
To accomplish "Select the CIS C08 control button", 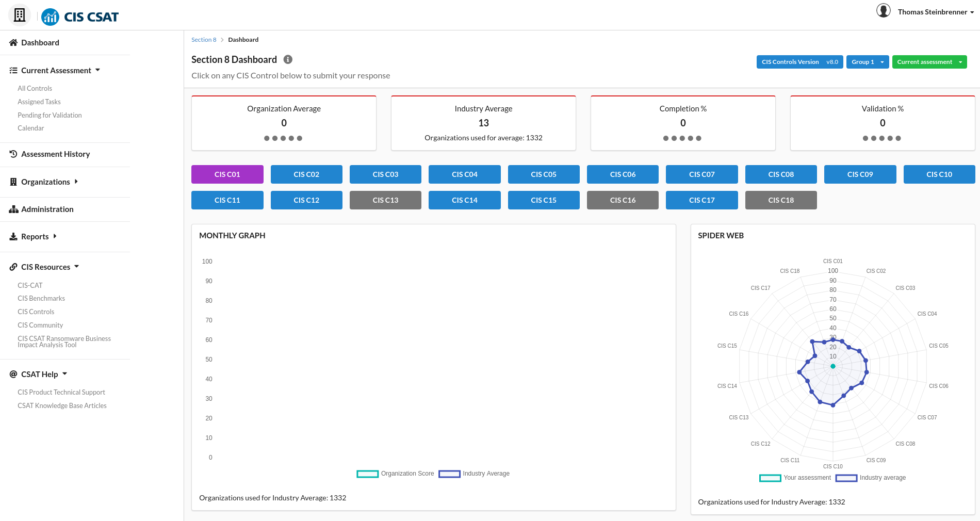I will (781, 174).
